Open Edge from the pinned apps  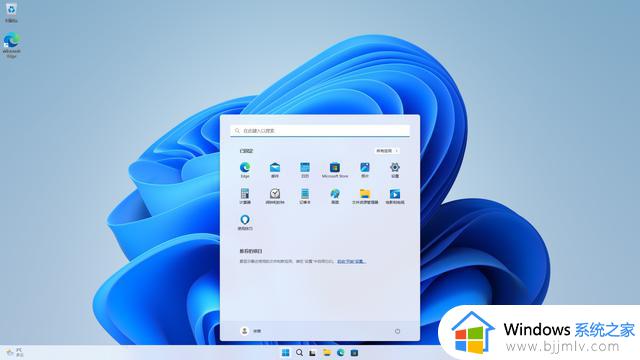tap(245, 169)
